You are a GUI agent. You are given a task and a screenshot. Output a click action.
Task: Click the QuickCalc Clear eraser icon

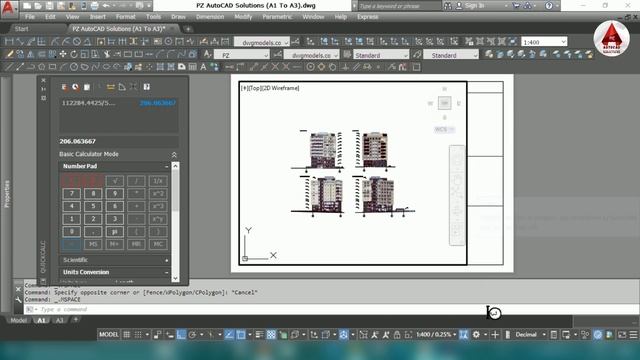[64, 87]
